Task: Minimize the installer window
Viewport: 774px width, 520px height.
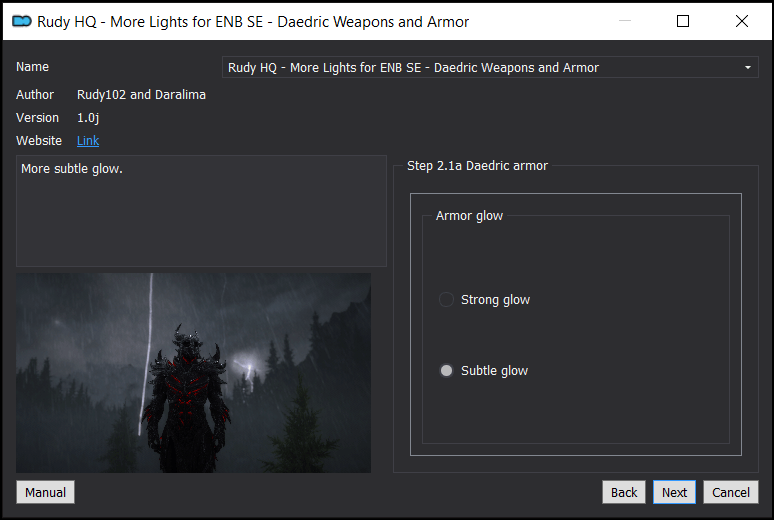Action: 625,21
